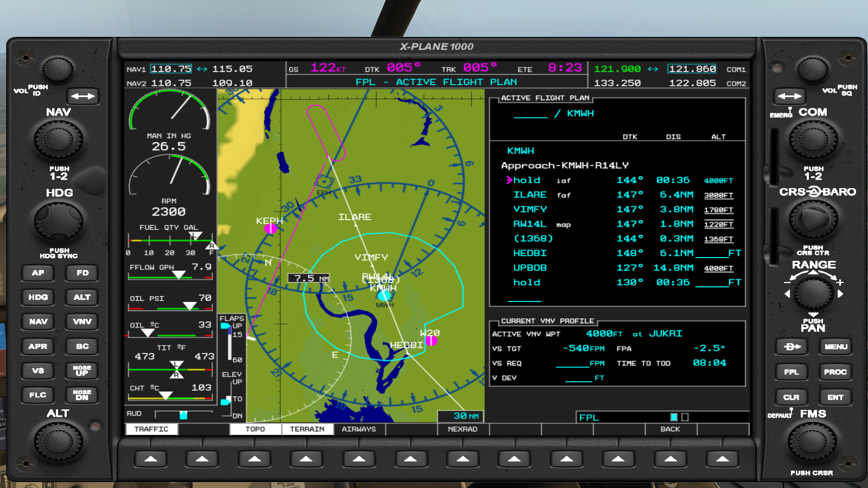Toggle the AP autopilot button
The image size is (868, 488).
pos(38,273)
